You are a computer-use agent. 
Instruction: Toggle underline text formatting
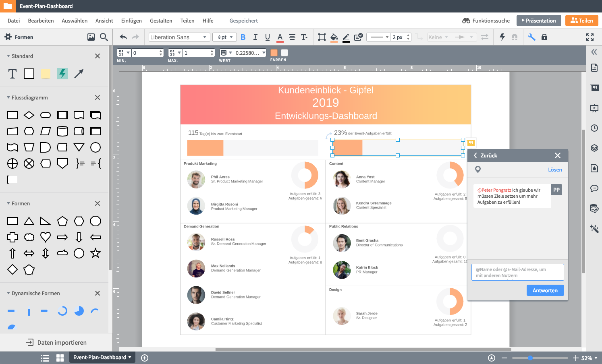click(x=267, y=37)
